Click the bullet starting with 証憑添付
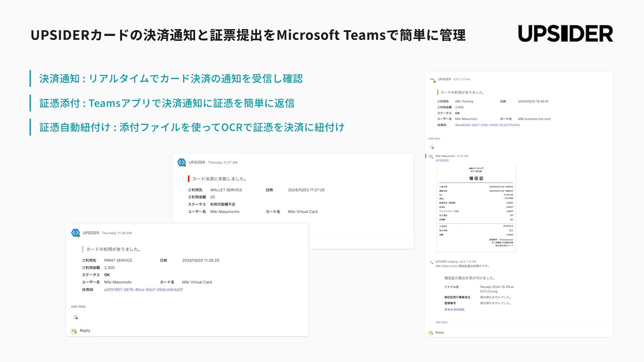Image resolution: width=644 pixels, height=362 pixels. (167, 103)
